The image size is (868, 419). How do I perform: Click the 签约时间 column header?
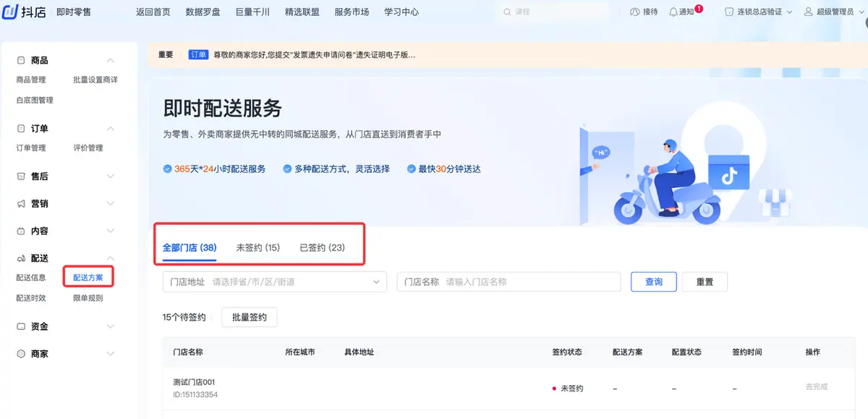coord(746,352)
